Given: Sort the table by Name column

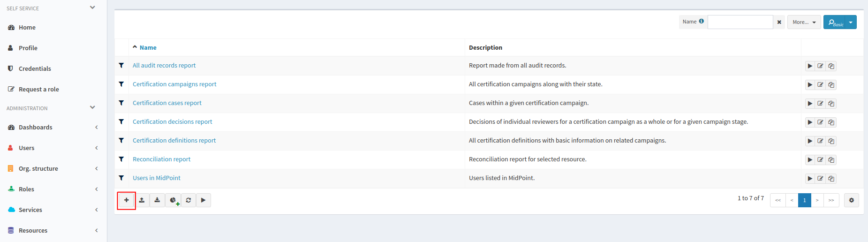Looking at the screenshot, I should click(x=148, y=47).
